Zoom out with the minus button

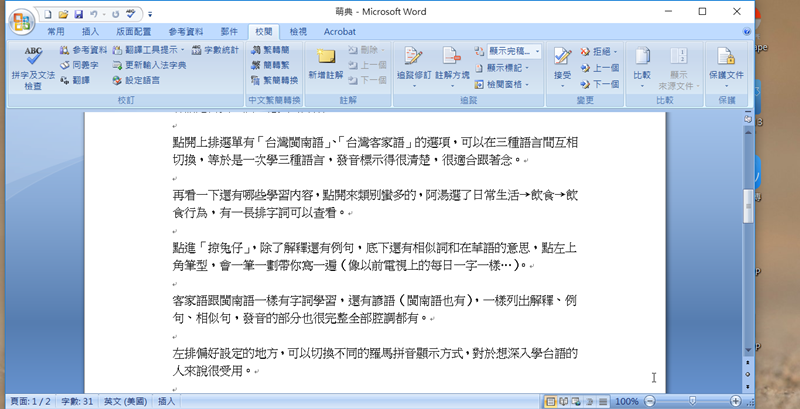(x=649, y=401)
